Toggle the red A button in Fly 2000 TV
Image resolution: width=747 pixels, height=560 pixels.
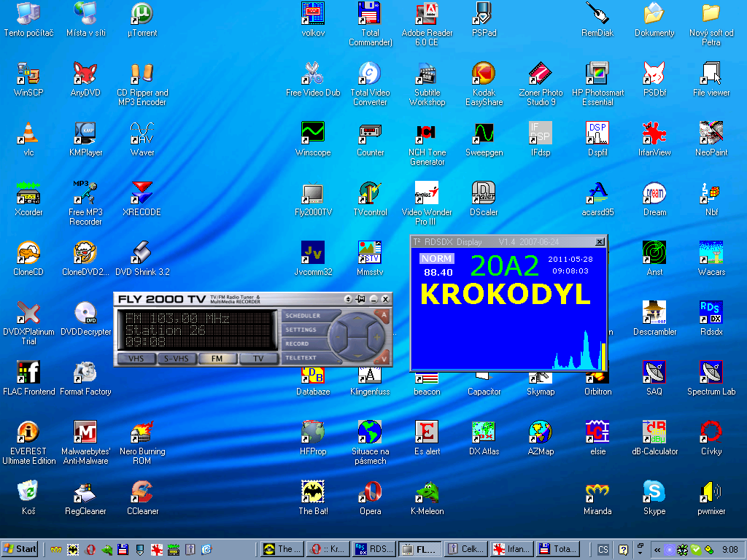pos(382,315)
